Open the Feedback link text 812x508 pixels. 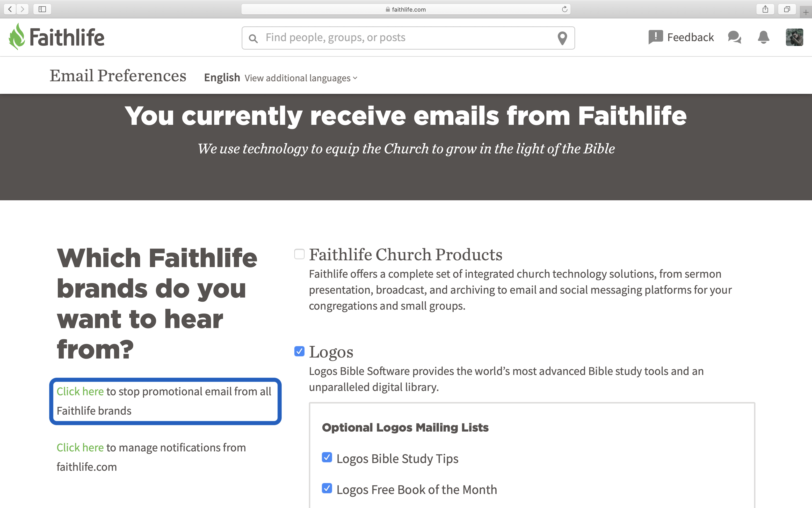tap(690, 37)
